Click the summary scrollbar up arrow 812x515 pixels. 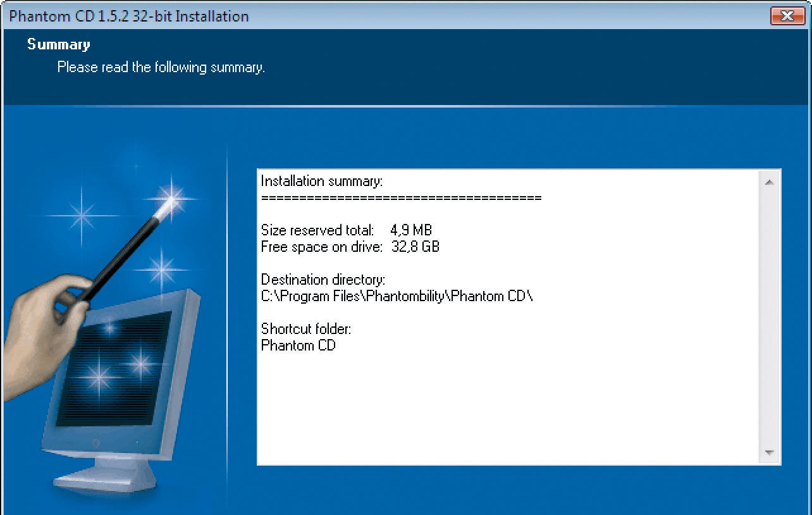769,182
